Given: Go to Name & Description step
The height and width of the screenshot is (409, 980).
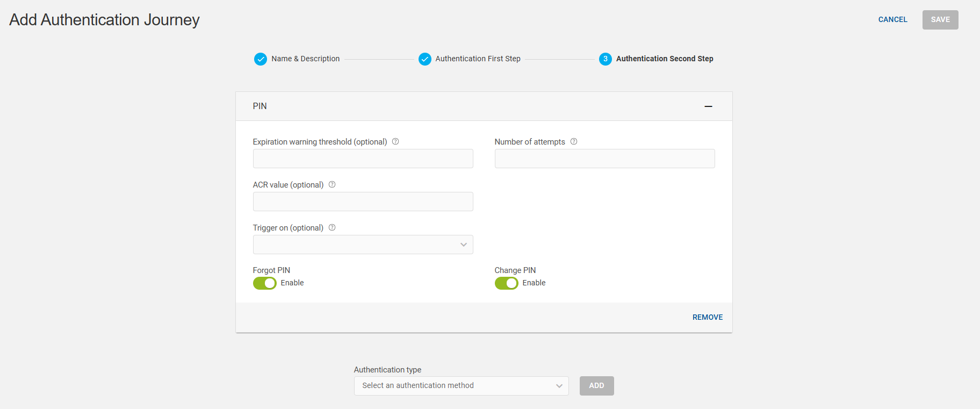Looking at the screenshot, I should 305,59.
